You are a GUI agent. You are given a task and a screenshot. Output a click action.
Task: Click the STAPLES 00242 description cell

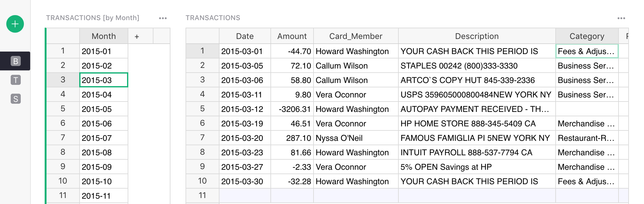[x=477, y=66]
